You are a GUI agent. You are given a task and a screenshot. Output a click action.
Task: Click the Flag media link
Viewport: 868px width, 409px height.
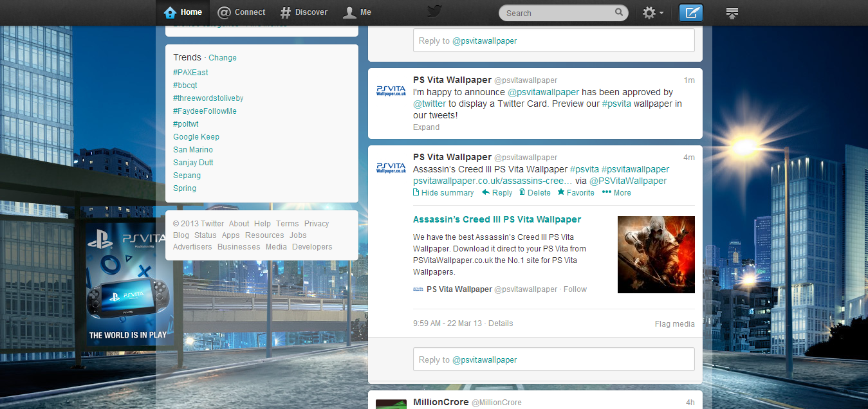675,324
